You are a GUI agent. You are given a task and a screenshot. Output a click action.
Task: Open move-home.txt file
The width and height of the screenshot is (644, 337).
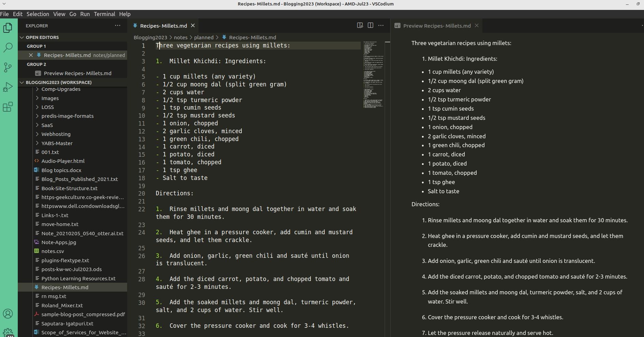point(60,224)
